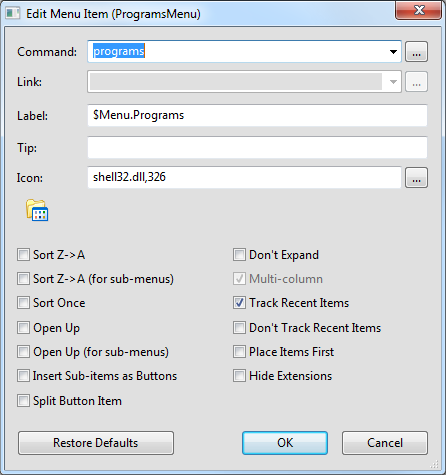The width and height of the screenshot is (446, 475).
Task: Enable Open Up (for sub-menus)
Action: click(x=23, y=352)
